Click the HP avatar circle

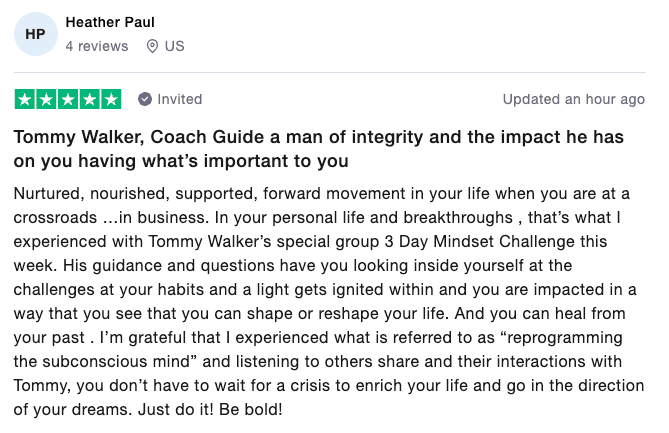click(x=36, y=34)
